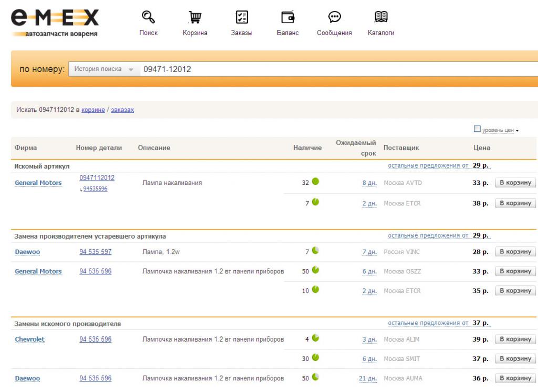Add Россия VINC offer В корзину
The image size is (538, 392).
(x=515, y=252)
